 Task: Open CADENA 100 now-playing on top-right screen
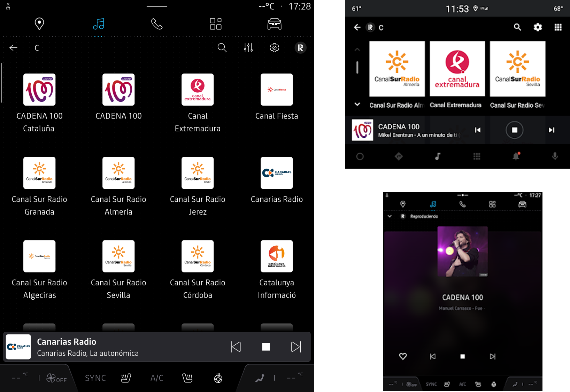406,130
